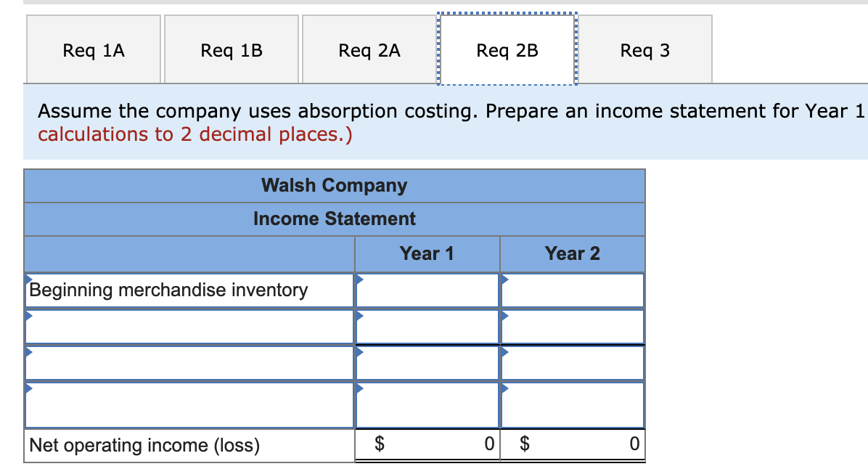Switch to the Req 1B tab

231,49
